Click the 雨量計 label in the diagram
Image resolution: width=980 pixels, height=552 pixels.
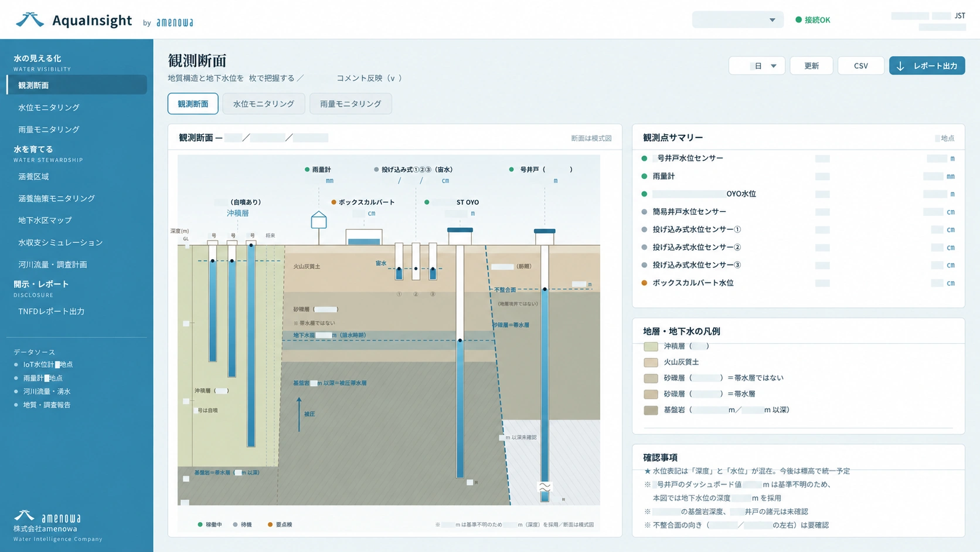coord(321,170)
